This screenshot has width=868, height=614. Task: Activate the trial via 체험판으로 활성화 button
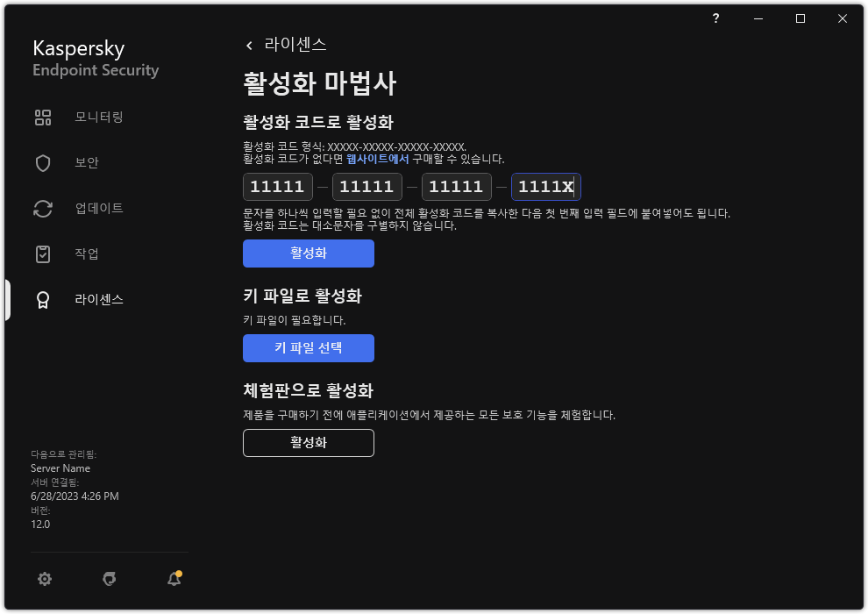(308, 443)
